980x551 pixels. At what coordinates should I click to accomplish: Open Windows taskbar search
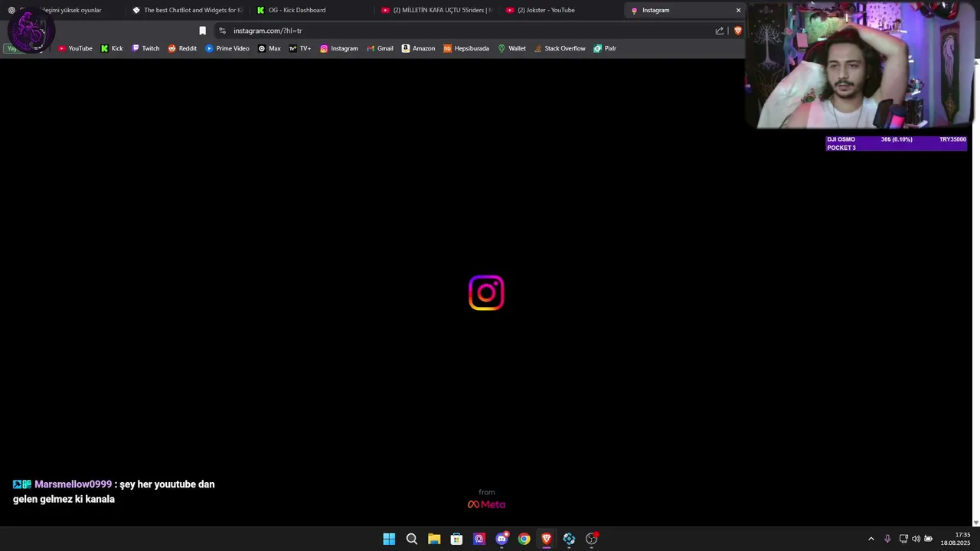(x=411, y=539)
